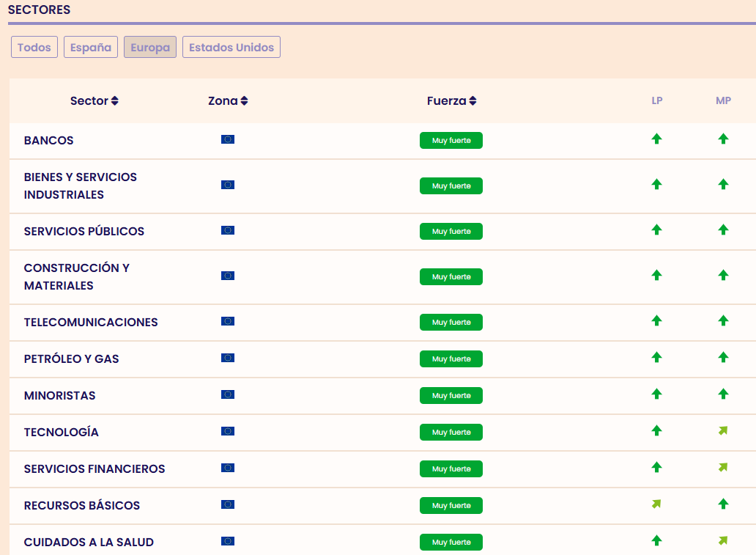Sort the table by Fuerza column
756x555 pixels.
coord(451,101)
